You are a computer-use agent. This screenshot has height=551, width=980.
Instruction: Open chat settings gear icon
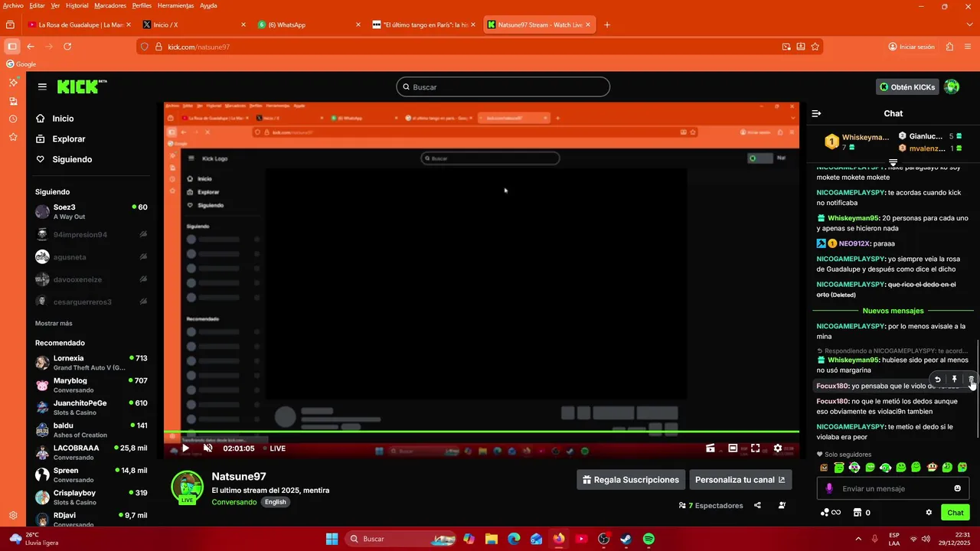(x=929, y=513)
